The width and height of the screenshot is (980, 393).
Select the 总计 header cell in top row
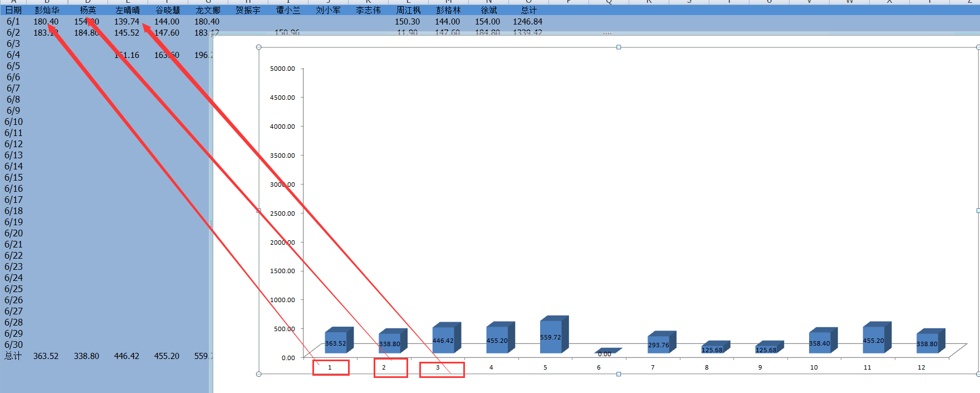pyautogui.click(x=528, y=10)
